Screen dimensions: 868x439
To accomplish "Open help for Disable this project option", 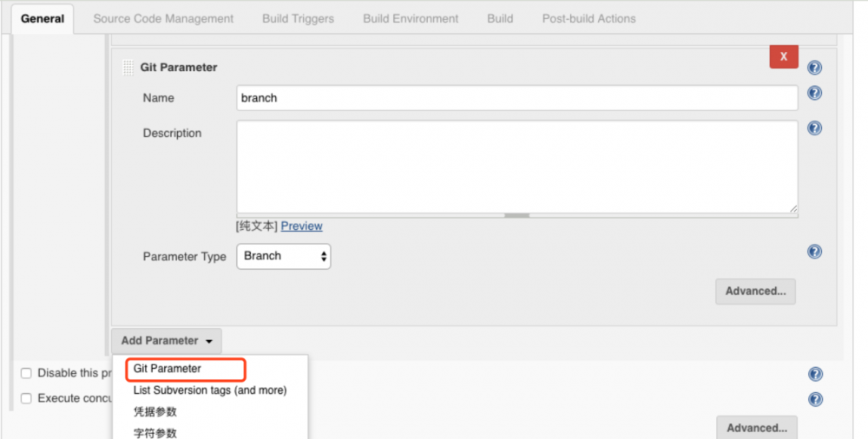I will [x=815, y=374].
